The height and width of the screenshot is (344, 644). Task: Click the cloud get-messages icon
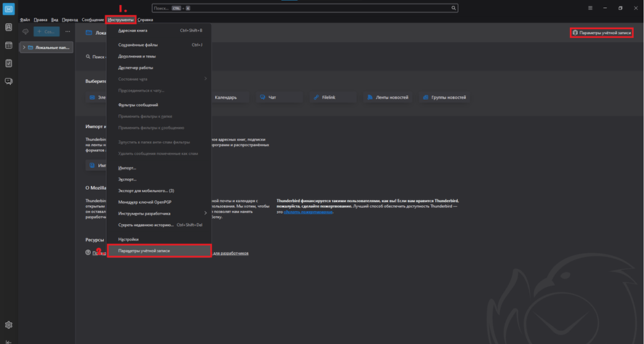click(25, 32)
